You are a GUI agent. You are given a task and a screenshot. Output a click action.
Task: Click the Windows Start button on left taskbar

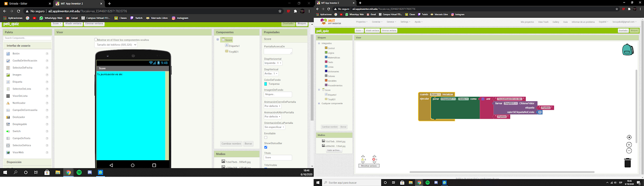coord(5,172)
